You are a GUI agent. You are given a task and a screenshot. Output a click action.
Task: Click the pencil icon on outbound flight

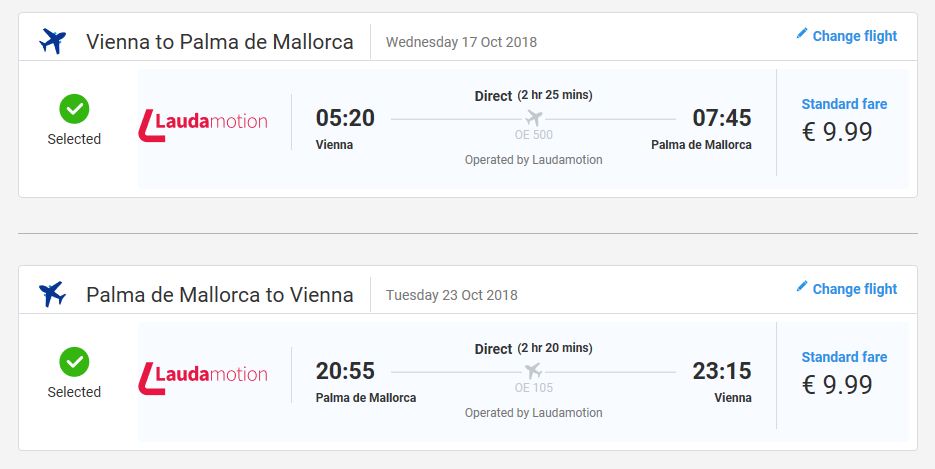tap(802, 33)
